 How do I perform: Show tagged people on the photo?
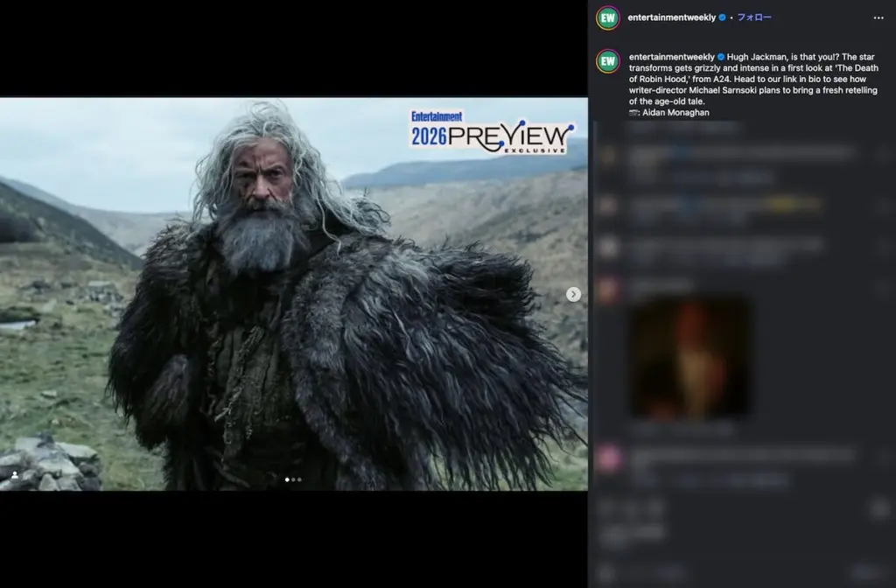click(x=15, y=475)
